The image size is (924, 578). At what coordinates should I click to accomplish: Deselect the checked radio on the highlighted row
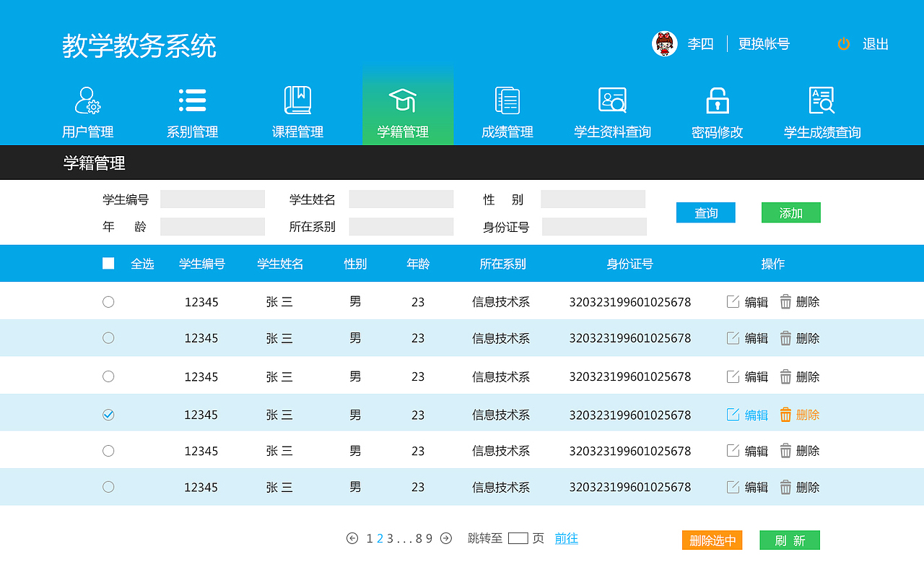(x=108, y=415)
